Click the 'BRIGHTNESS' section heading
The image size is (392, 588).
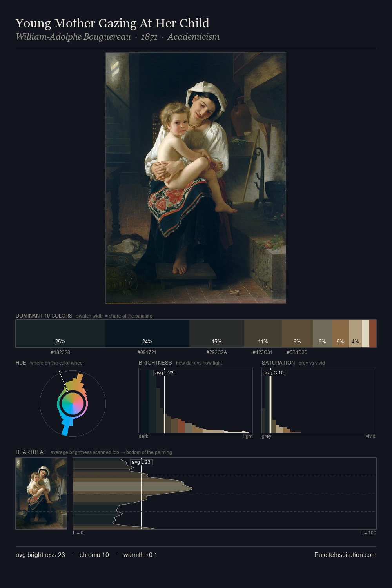pyautogui.click(x=155, y=363)
